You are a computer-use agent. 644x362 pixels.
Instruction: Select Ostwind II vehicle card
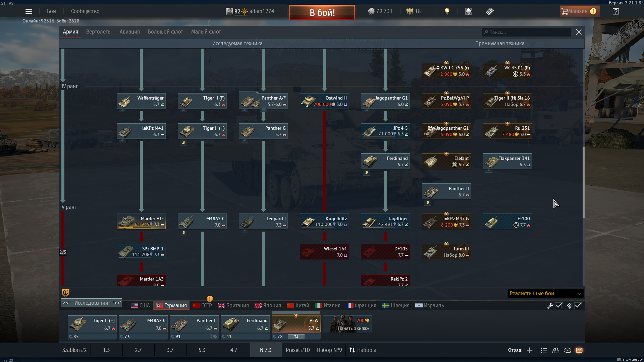(x=324, y=101)
